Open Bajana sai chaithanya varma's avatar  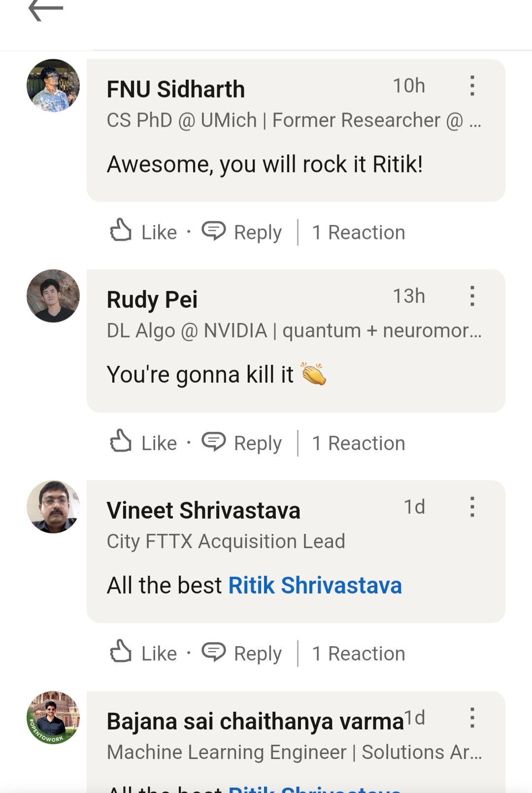tap(53, 717)
